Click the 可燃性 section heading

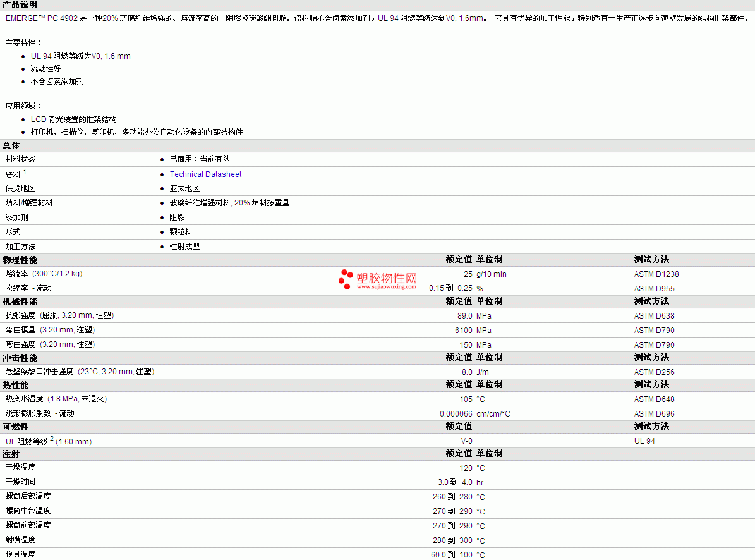(15, 427)
